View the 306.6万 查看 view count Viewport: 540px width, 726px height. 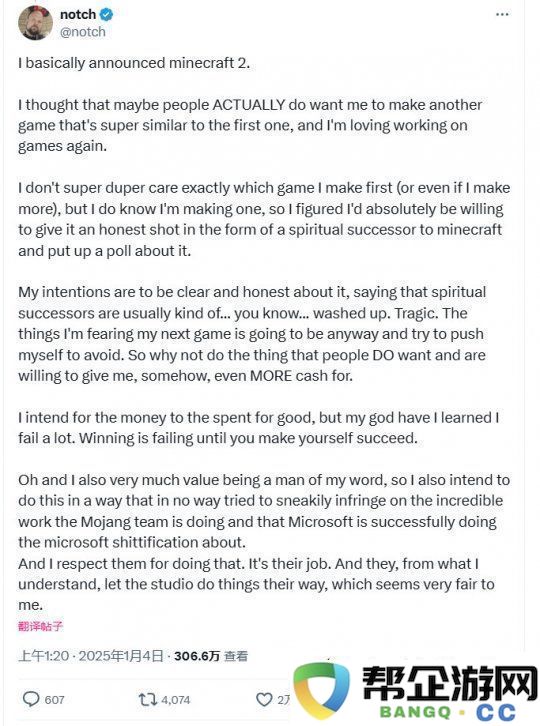pos(211,656)
